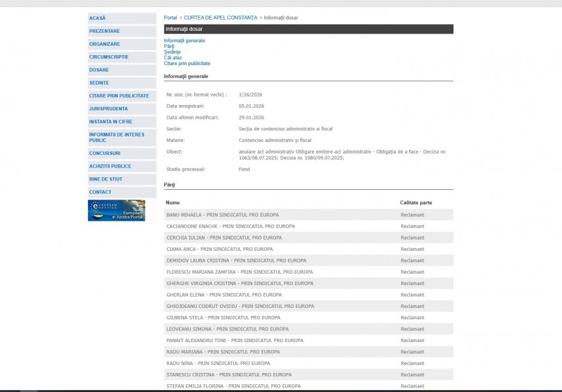The image size is (562, 392).
Task: Open the CIRCUMSCRIPȚIE sidebar item
Action: click(109, 57)
